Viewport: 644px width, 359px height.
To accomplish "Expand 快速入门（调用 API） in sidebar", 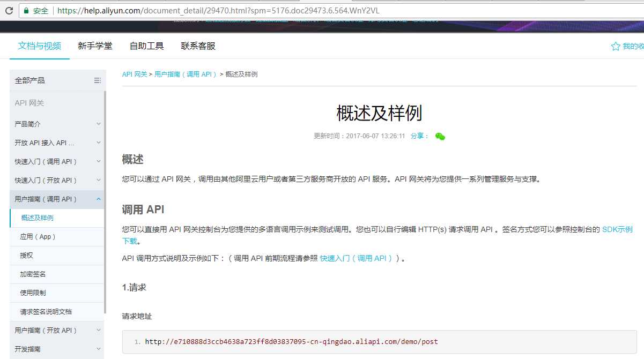I will pos(57,161).
